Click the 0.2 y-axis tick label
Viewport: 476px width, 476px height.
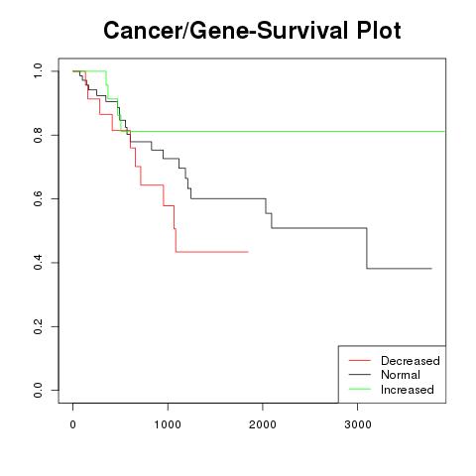pyautogui.click(x=38, y=326)
